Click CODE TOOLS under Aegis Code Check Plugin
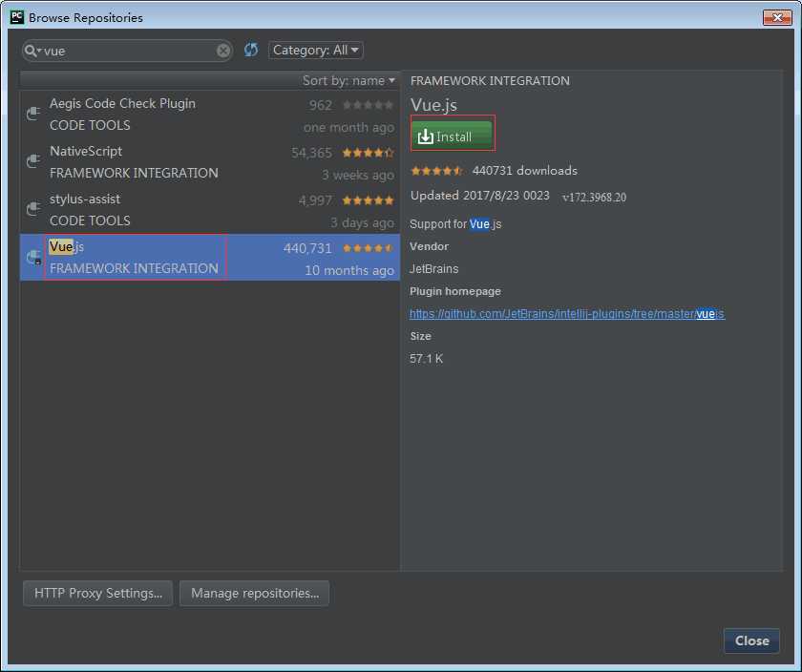This screenshot has height=672, width=802. [90, 125]
